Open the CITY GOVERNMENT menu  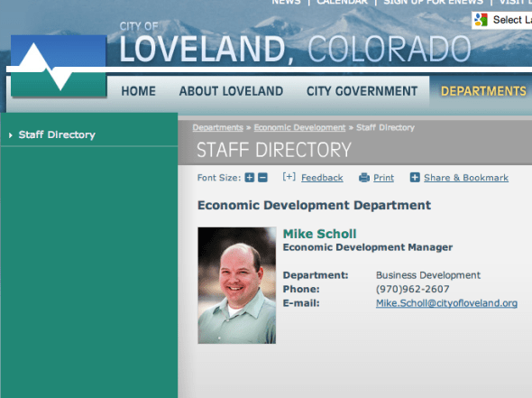coord(362,91)
